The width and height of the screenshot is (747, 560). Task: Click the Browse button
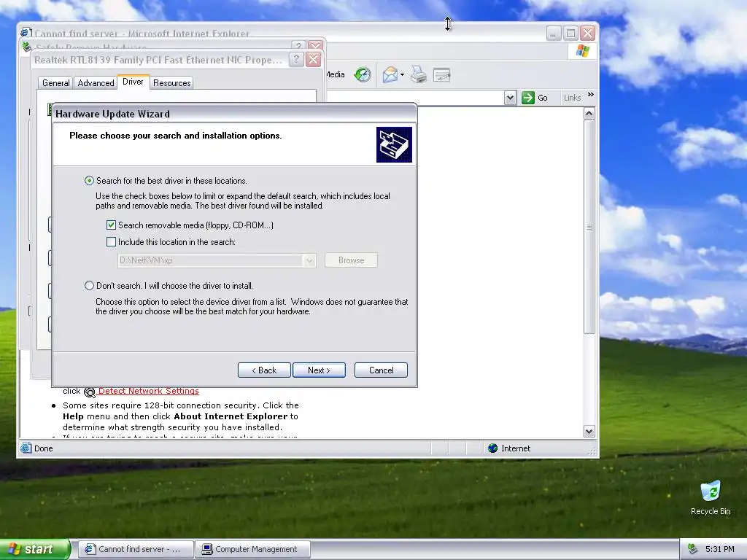(x=351, y=260)
